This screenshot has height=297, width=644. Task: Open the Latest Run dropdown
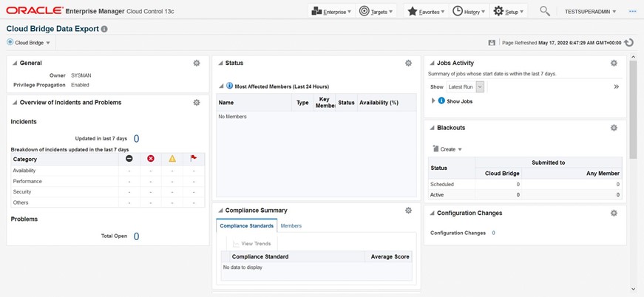[x=466, y=87]
